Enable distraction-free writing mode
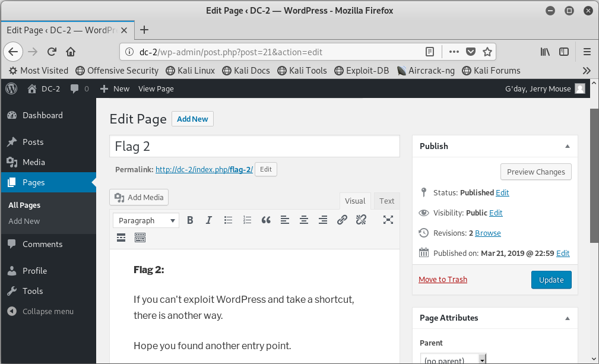The height and width of the screenshot is (364, 599). 388,220
